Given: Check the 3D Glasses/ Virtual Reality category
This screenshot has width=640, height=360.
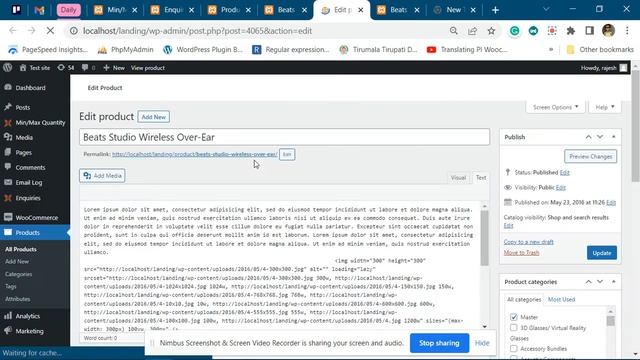Looking at the screenshot, I should (513, 327).
